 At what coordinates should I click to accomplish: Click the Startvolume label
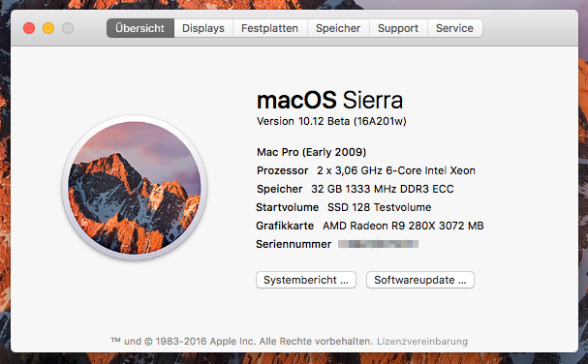pos(288,207)
